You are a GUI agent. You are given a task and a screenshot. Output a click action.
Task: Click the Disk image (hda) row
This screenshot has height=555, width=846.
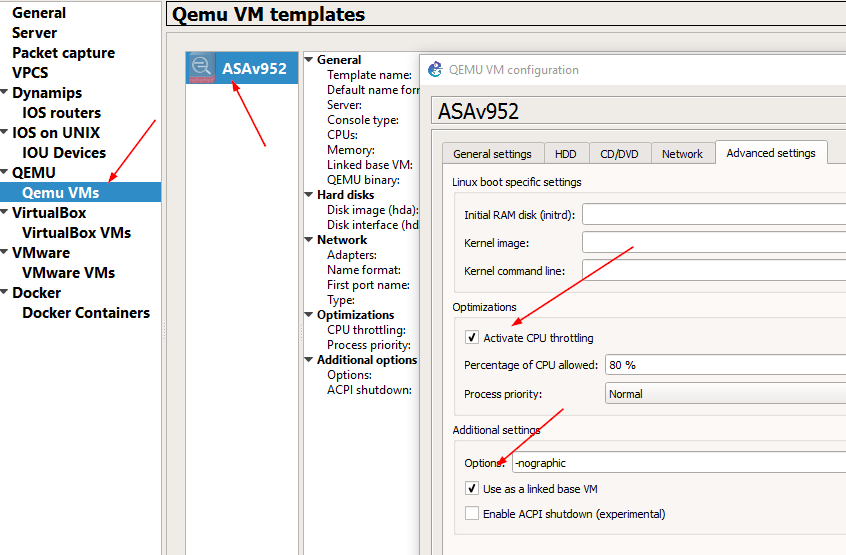point(372,210)
